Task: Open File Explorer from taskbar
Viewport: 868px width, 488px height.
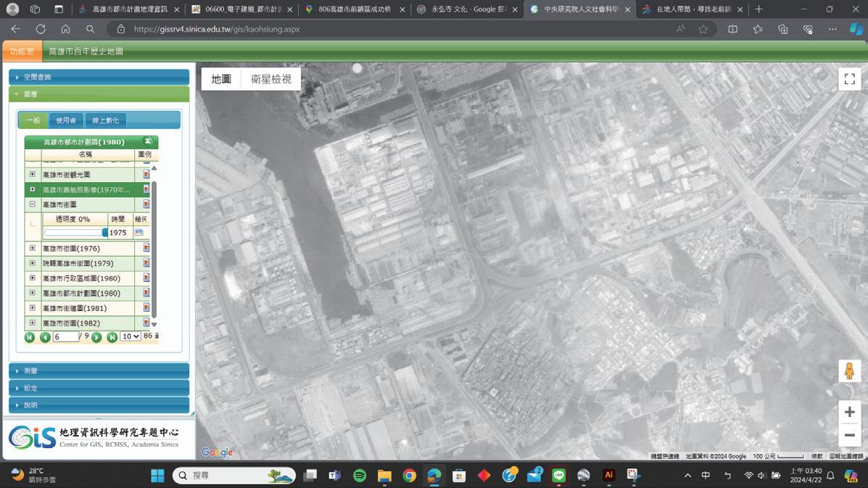Action: tap(384, 475)
